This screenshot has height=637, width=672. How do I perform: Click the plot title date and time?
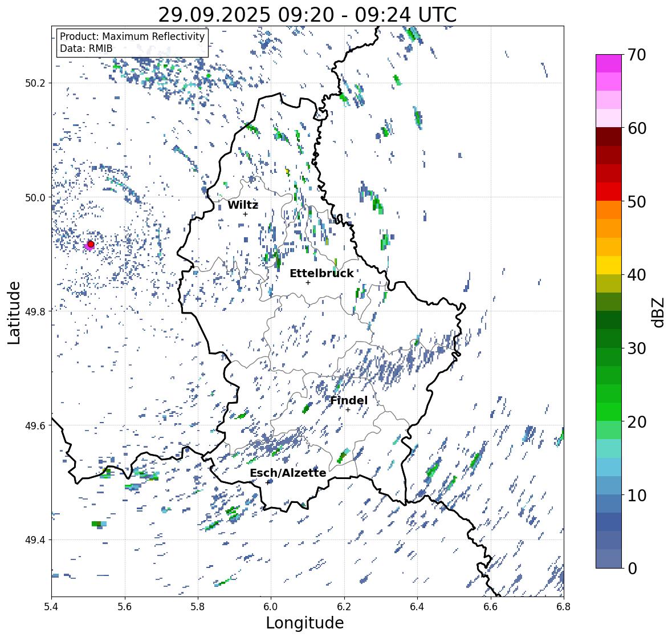307,15
